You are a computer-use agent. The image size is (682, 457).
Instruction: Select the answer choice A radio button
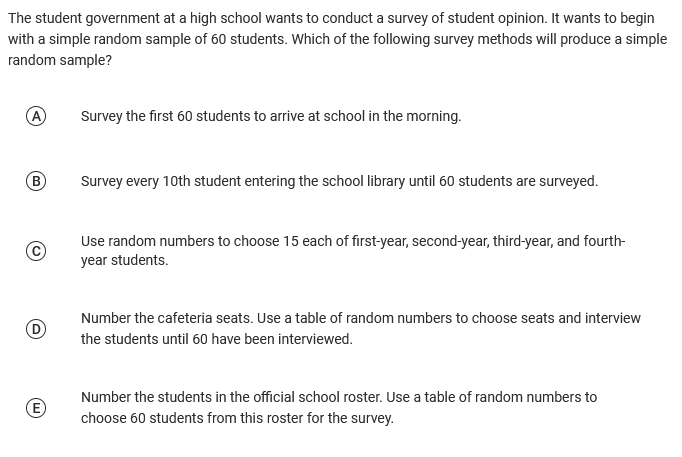click(x=36, y=116)
